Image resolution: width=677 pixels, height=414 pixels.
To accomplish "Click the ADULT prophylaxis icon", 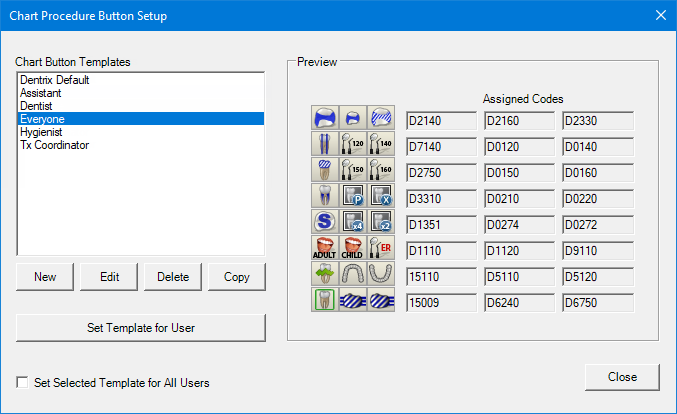I will [x=325, y=247].
